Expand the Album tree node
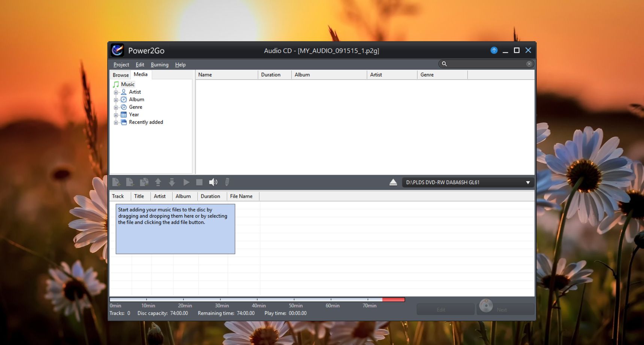This screenshot has width=644, height=345. pos(116,100)
